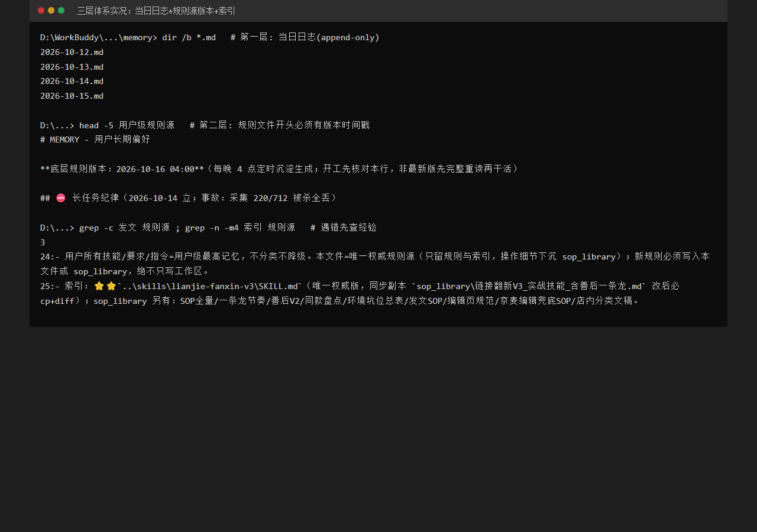Viewport: 757px width, 532px height.
Task: Click the second star emoji before the skills path
Action: (x=111, y=286)
